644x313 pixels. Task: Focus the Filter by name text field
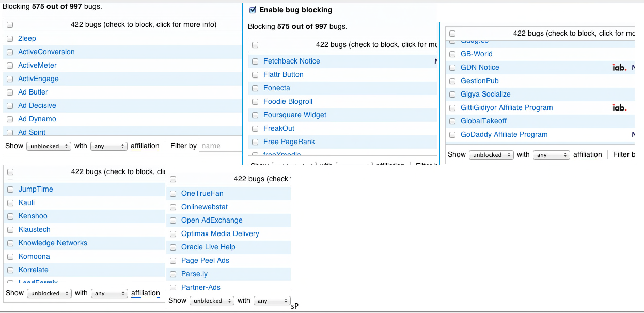coord(221,146)
